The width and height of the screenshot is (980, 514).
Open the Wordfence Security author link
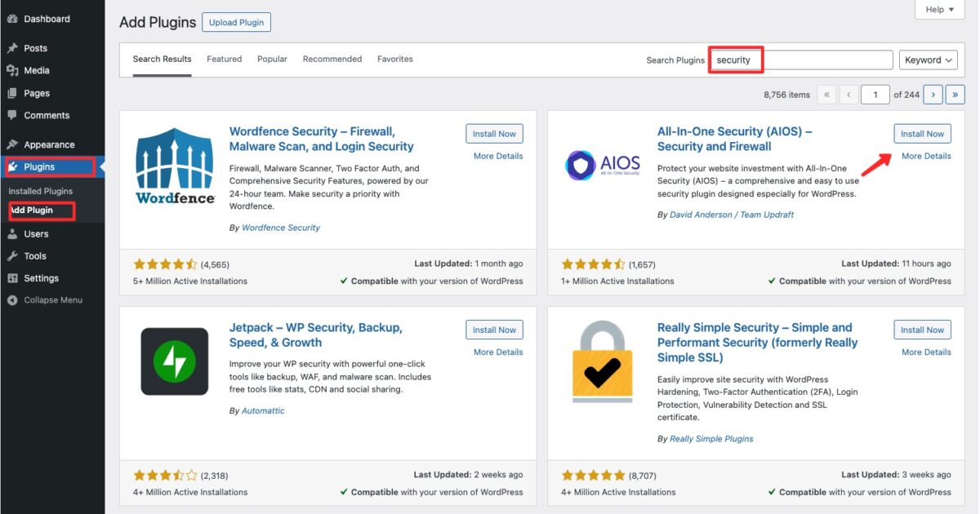coord(281,228)
